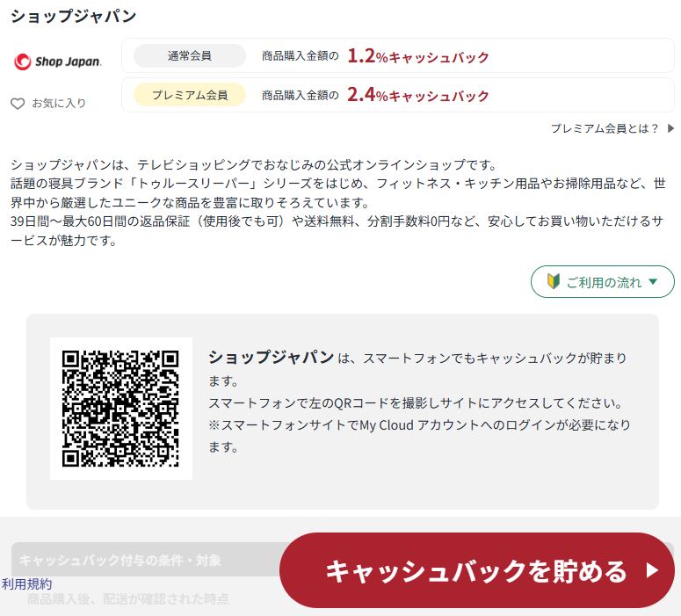Screen dimensions: 681x616
Task: Click the ショップジャパン page title
Action: coord(73,16)
